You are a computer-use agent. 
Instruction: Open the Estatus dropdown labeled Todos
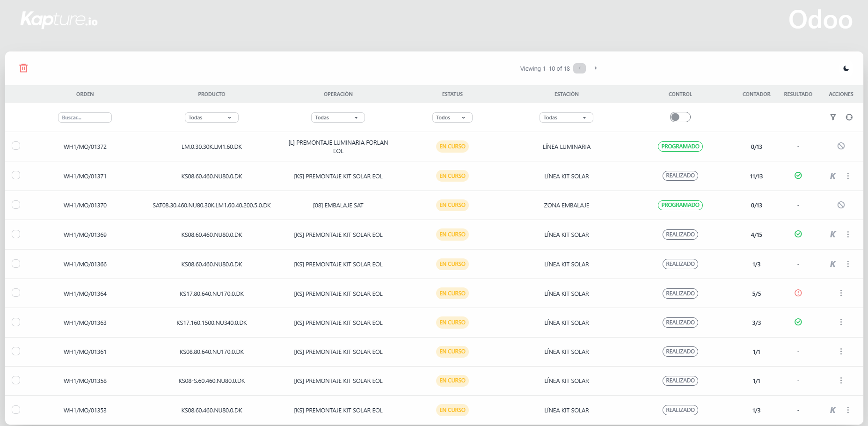452,117
